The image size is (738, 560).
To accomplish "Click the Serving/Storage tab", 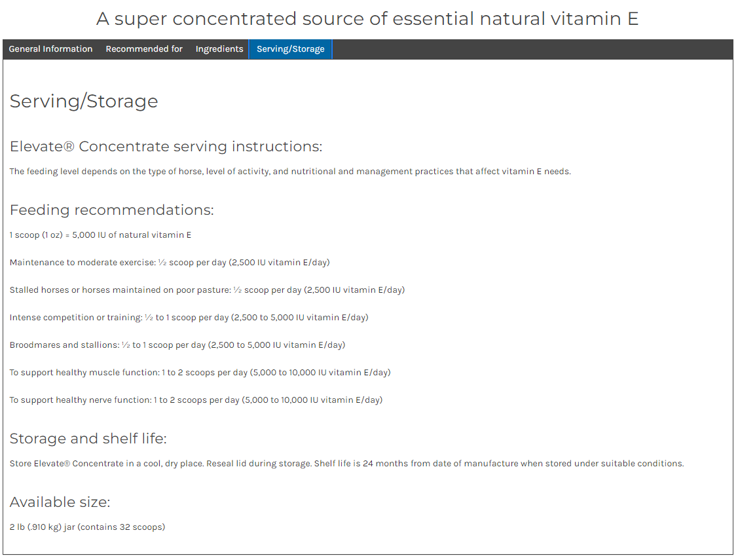I will [290, 49].
